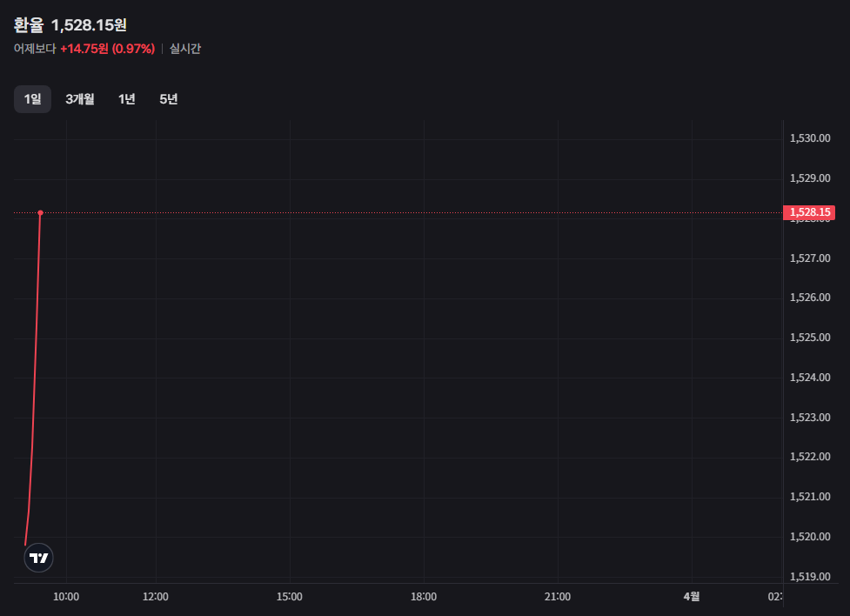Viewport: 850px width, 616px height.
Task: Click the TradingView logo icon
Action: pyautogui.click(x=38, y=558)
